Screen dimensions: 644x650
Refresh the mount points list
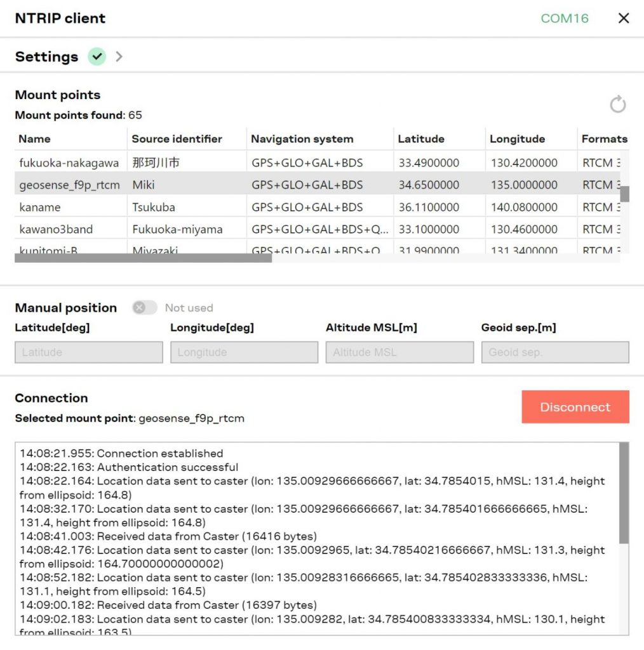[x=617, y=105]
